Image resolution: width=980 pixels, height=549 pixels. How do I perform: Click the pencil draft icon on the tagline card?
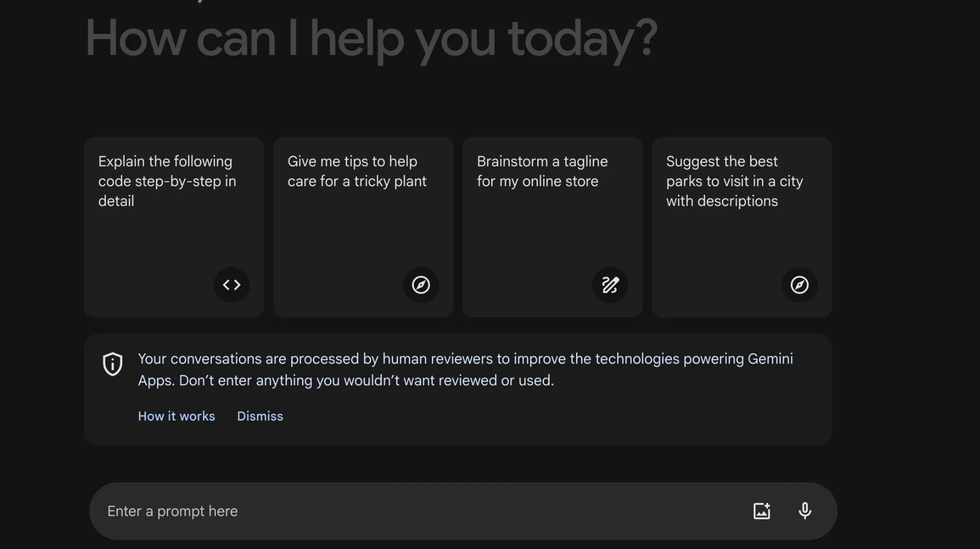pyautogui.click(x=610, y=285)
